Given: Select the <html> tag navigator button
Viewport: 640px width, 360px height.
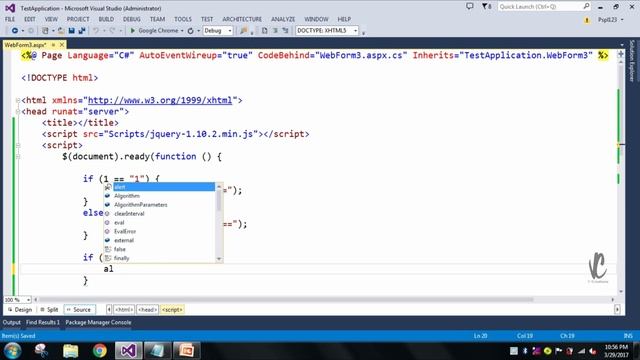Looking at the screenshot, I should click(124, 310).
